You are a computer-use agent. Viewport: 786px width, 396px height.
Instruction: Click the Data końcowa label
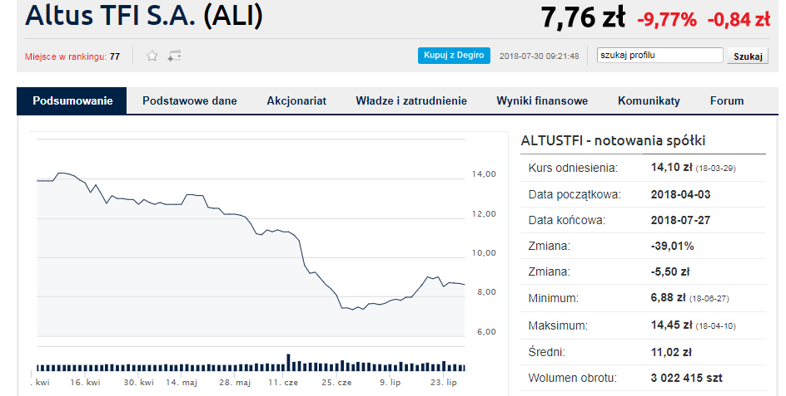tap(567, 221)
